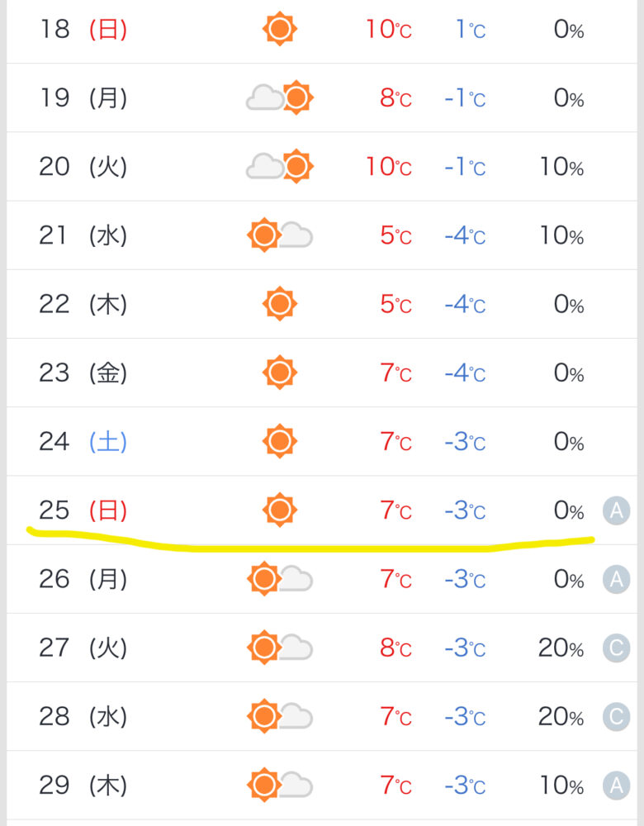Click the A reliability badge on the 26th
Viewport: 644px width, 826px height.
pos(616,580)
